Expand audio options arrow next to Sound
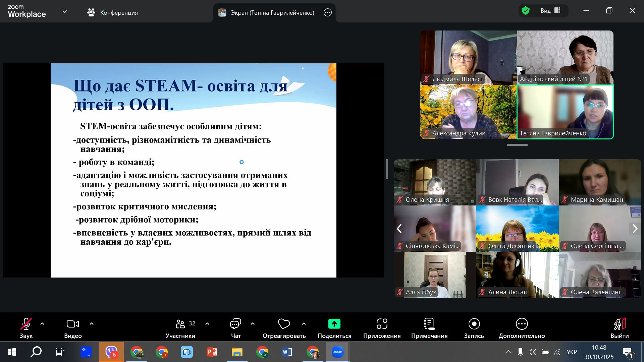This screenshot has height=362, width=644. pos(42,324)
